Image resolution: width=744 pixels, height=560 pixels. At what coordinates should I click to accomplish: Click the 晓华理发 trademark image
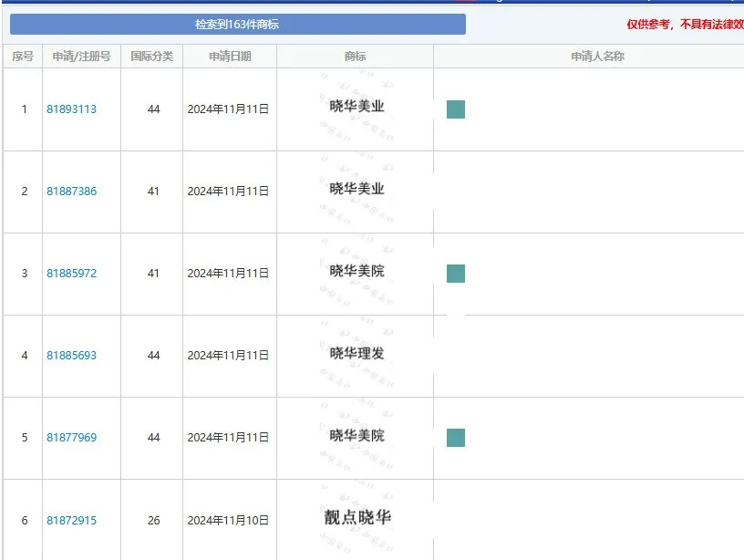[x=356, y=353]
